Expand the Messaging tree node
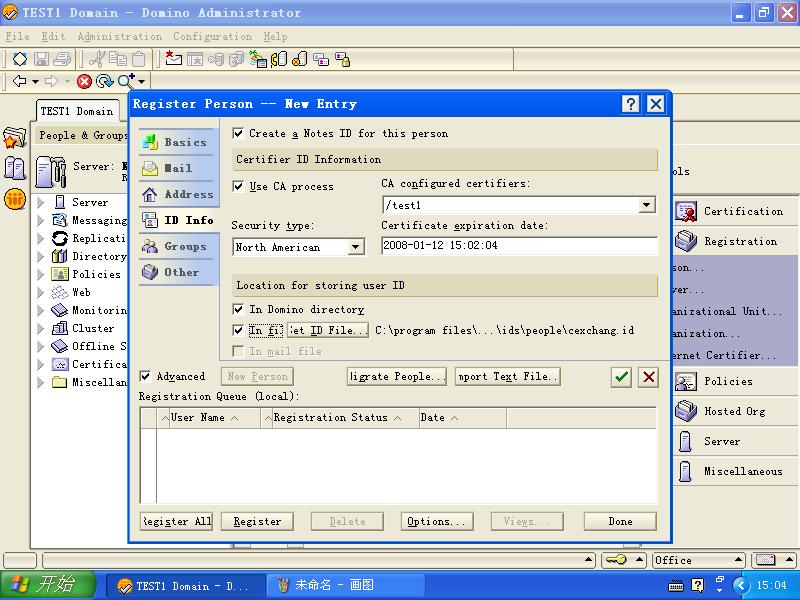The width and height of the screenshot is (800, 600). click(41, 220)
